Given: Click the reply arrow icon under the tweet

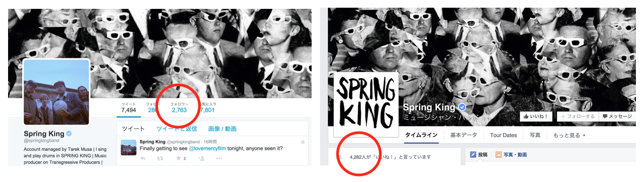Looking at the screenshot, I should [x=143, y=158].
